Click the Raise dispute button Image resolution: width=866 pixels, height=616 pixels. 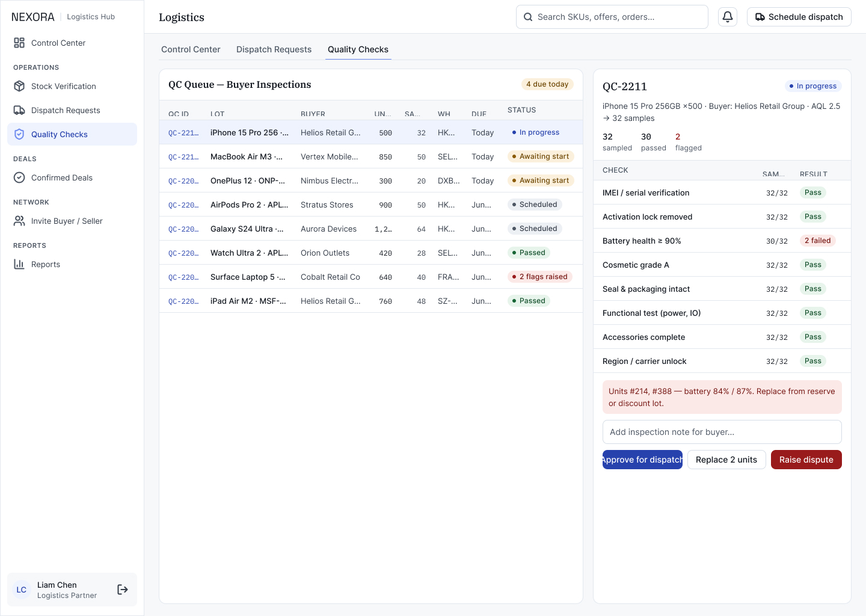tap(806, 460)
